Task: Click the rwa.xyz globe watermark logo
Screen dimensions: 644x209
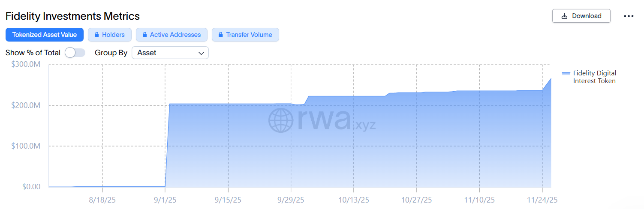Action: [281, 120]
